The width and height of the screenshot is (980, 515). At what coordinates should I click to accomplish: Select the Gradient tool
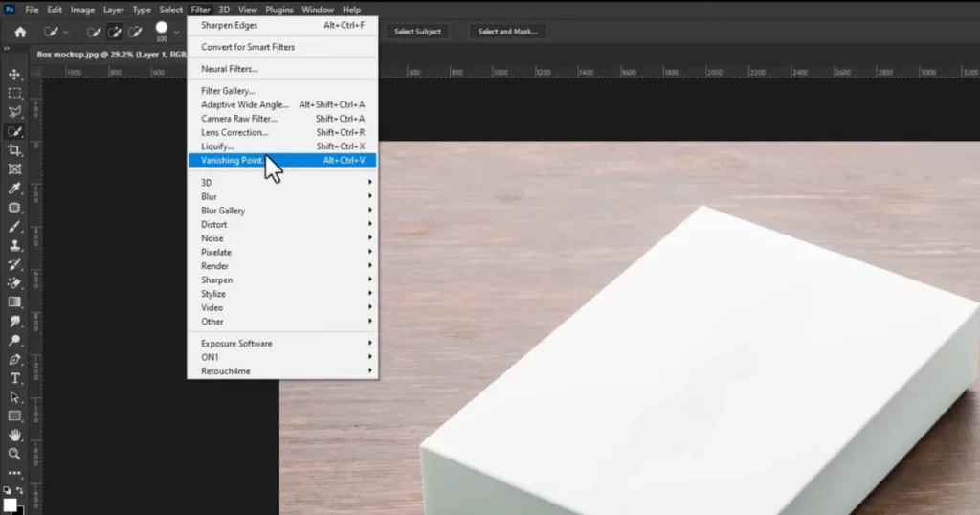pyautogui.click(x=14, y=302)
